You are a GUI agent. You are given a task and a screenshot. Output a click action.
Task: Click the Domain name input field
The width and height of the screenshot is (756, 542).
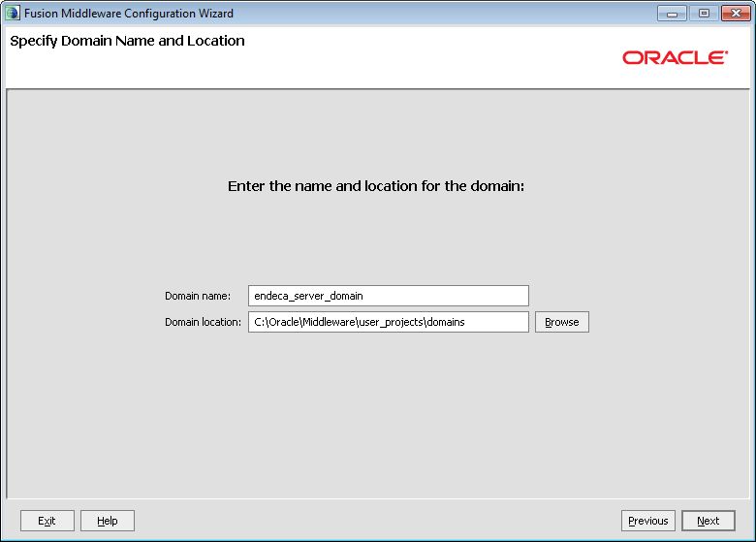388,296
